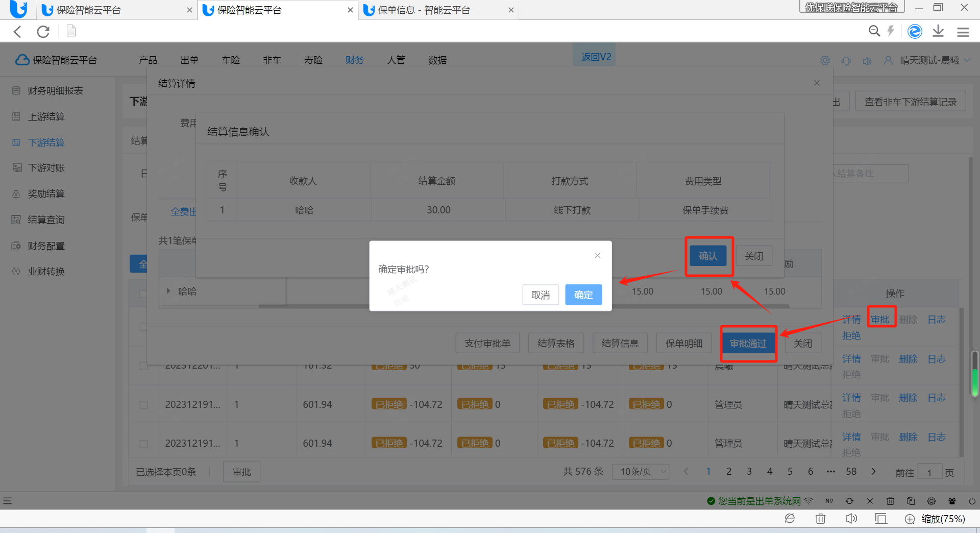Go to page 3 in pagination
The width and height of the screenshot is (980, 533).
pos(749,472)
